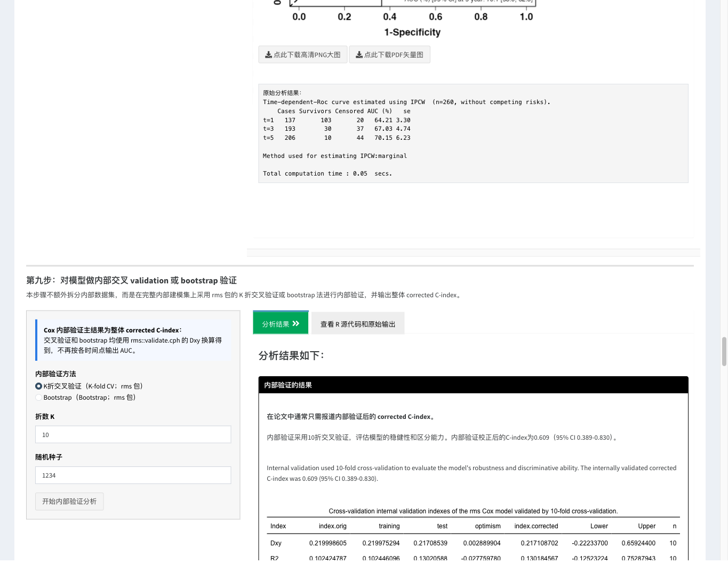This screenshot has width=728, height=587.
Task: Click the Chinese 10折交叉验证 result sentence
Action: point(443,437)
